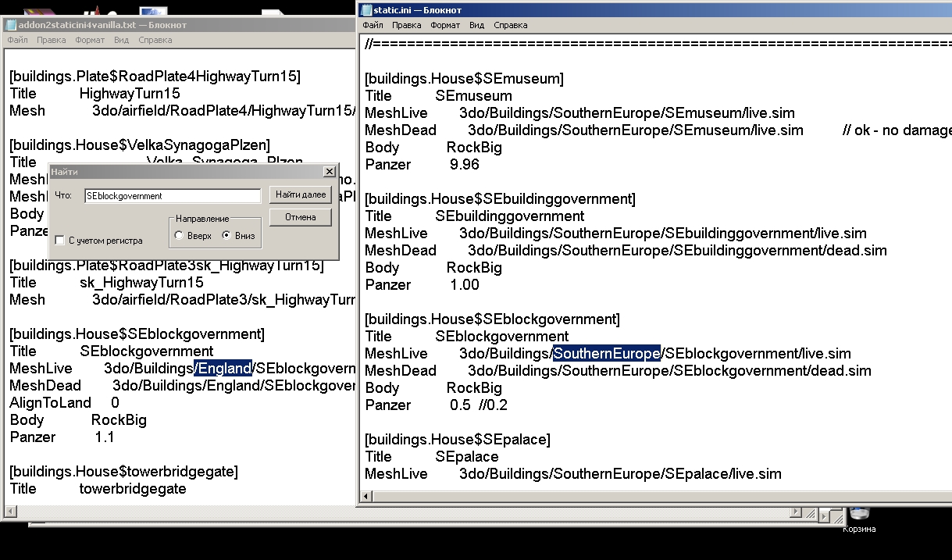This screenshot has width=952, height=560.
Task: Click static.ini — Блокнот title bar
Action: (654, 9)
